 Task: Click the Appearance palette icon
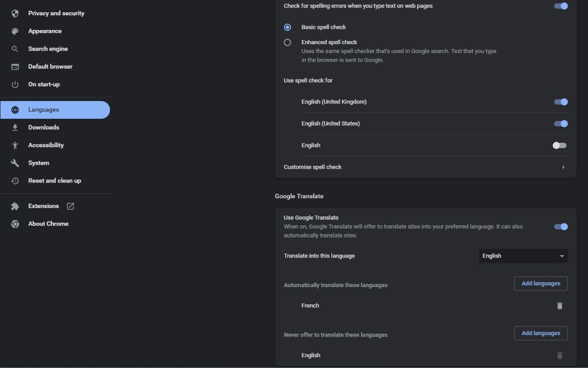click(15, 31)
